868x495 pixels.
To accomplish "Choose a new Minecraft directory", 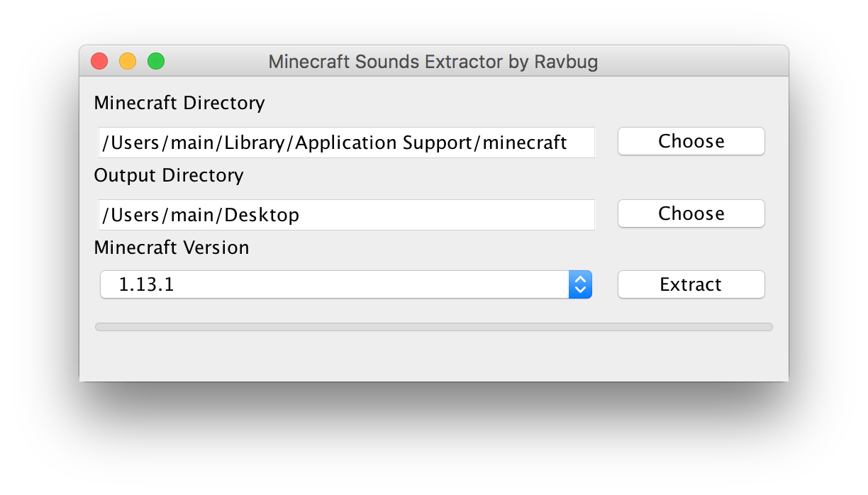I will (691, 141).
